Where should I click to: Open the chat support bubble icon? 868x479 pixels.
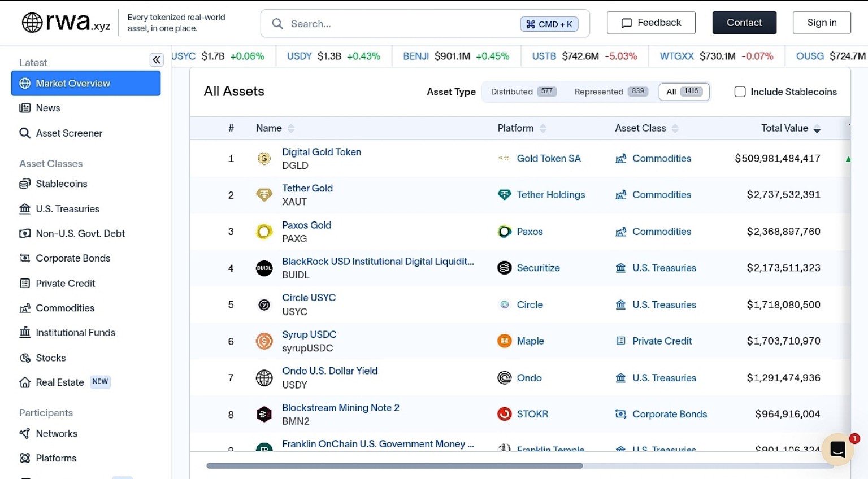tap(837, 450)
